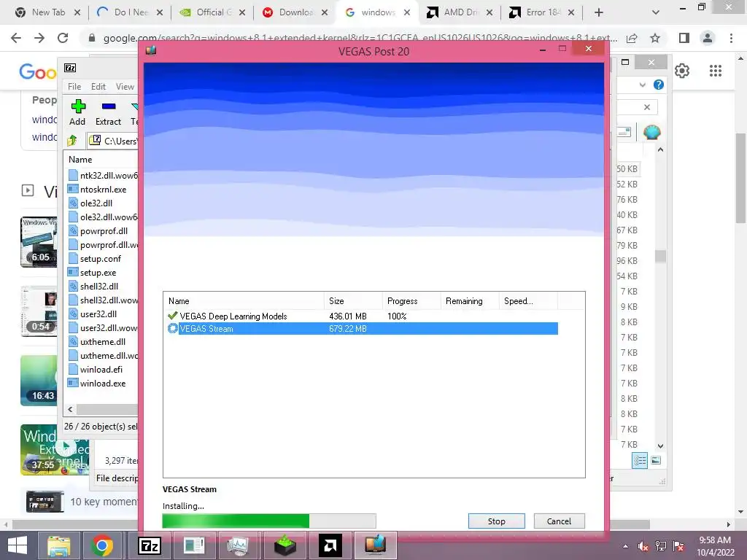The height and width of the screenshot is (560, 747).
Task: Open the tab search dropdown in Chrome
Action: pos(656,13)
